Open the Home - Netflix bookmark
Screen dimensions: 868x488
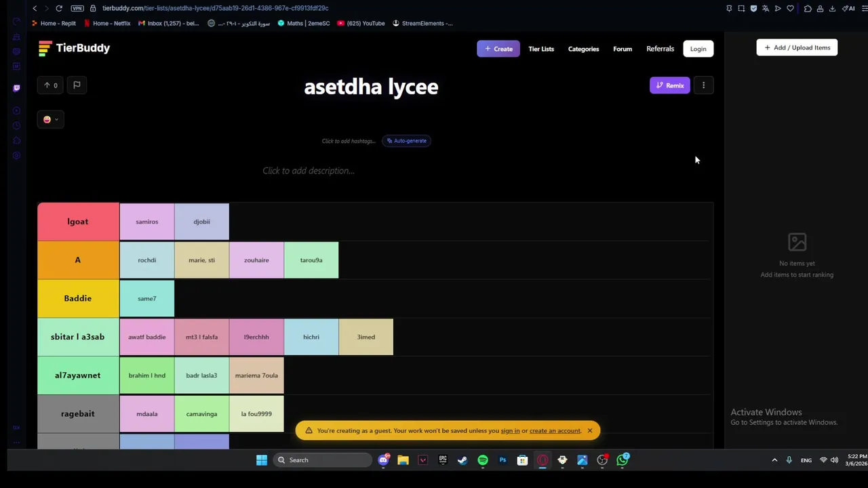(x=107, y=23)
